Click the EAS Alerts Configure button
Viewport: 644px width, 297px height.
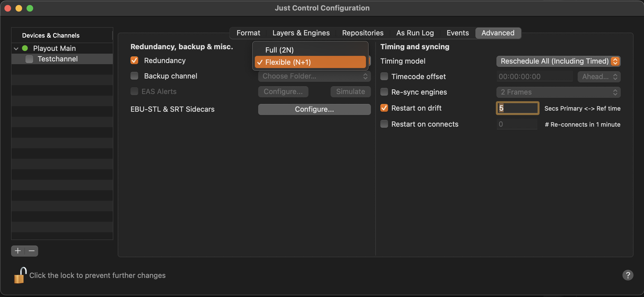[283, 92]
